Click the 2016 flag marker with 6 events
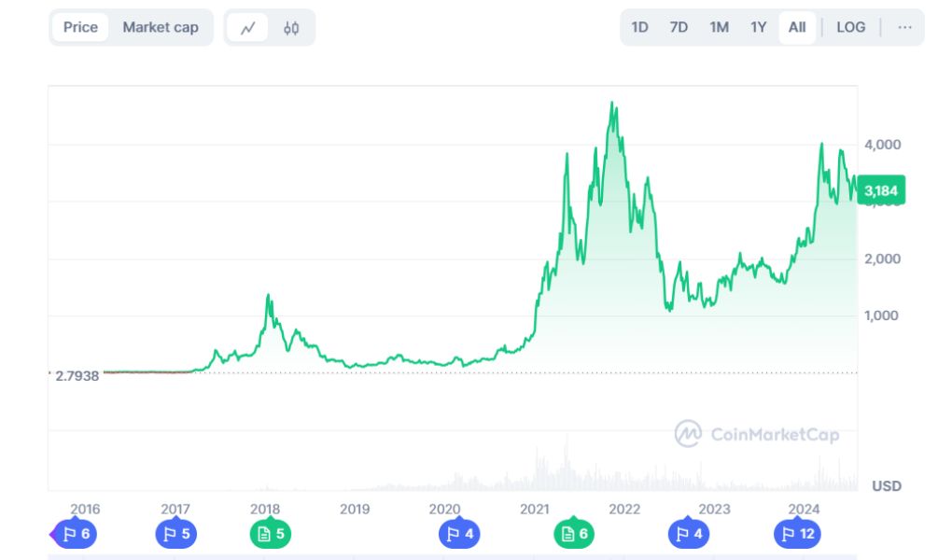The height and width of the screenshot is (560, 952). [75, 534]
